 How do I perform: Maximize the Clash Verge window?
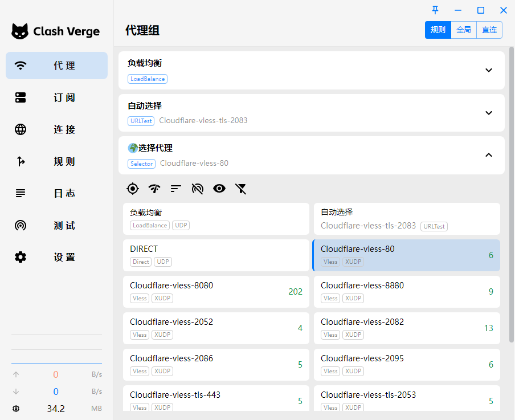coord(481,10)
